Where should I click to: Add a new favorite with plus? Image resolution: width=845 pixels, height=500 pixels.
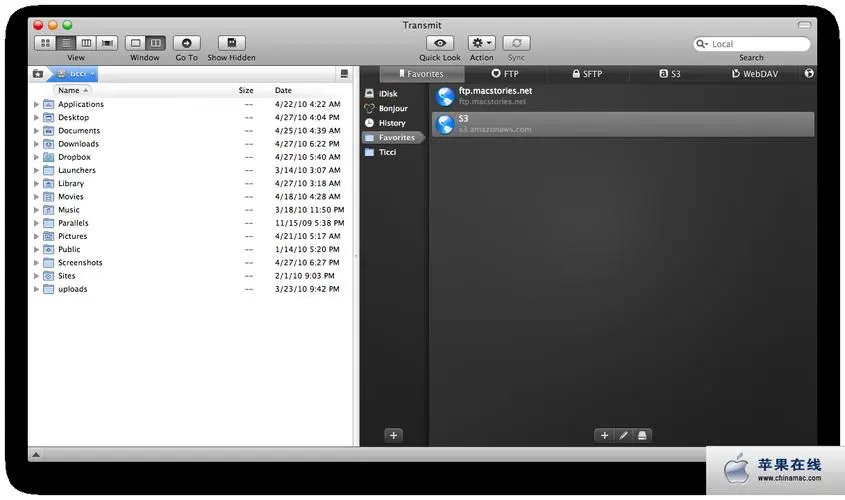tap(604, 435)
